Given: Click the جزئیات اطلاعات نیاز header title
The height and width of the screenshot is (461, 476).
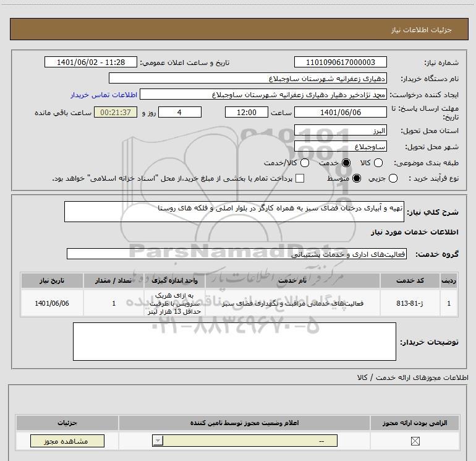Looking at the screenshot, I should [x=422, y=30].
